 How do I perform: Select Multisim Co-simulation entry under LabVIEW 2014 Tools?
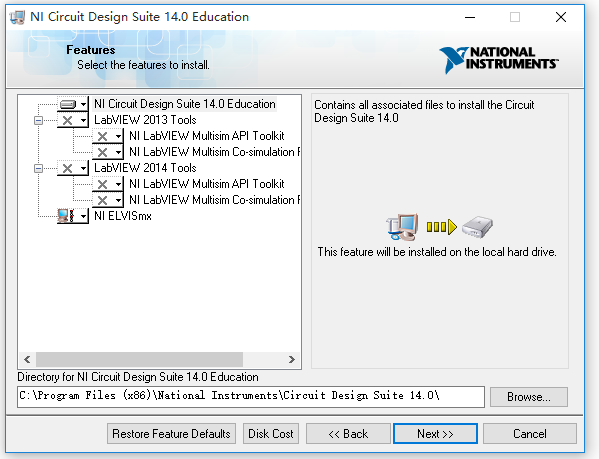click(214, 200)
